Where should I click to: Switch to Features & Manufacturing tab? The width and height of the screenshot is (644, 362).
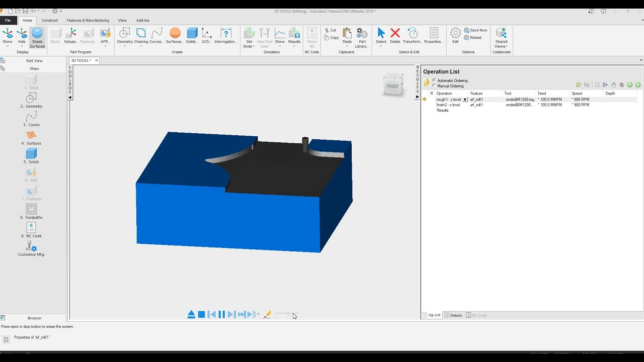[88, 21]
